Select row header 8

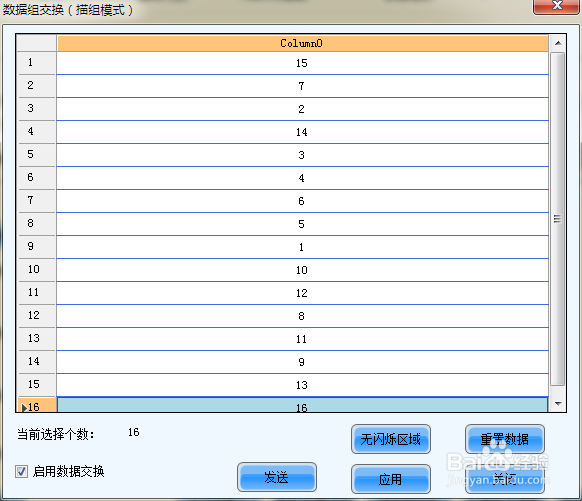pyautogui.click(x=37, y=224)
